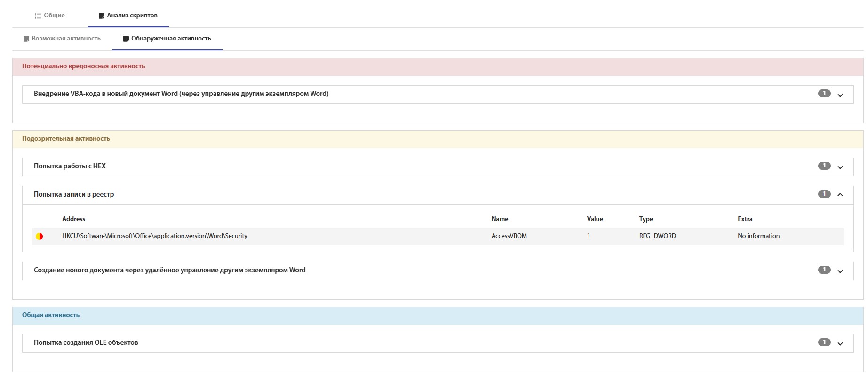Click the HKCU registry address cell

(154, 236)
